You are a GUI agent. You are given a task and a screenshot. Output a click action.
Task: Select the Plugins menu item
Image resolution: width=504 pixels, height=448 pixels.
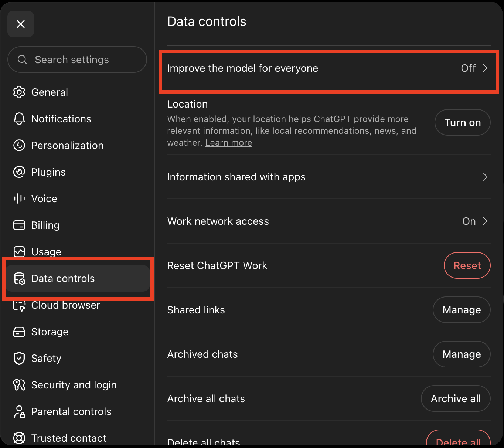point(77,172)
